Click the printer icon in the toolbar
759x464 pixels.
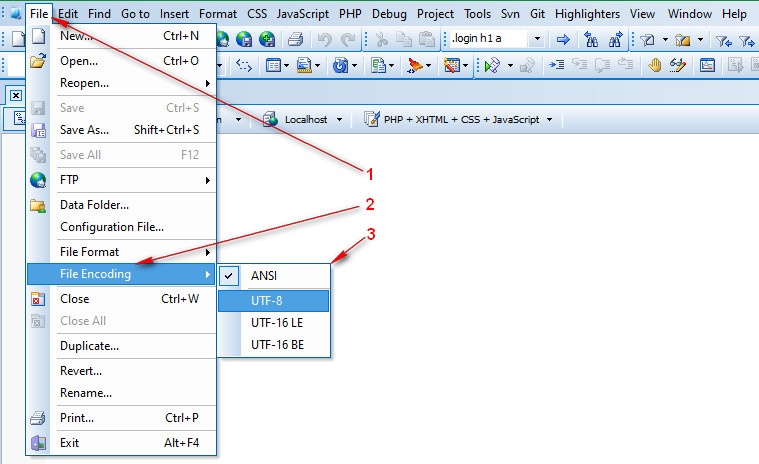pyautogui.click(x=295, y=40)
